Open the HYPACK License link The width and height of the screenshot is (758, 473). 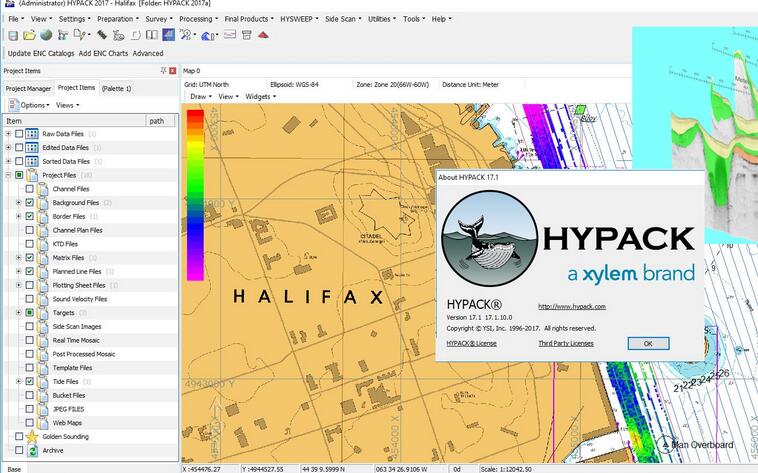tap(471, 343)
